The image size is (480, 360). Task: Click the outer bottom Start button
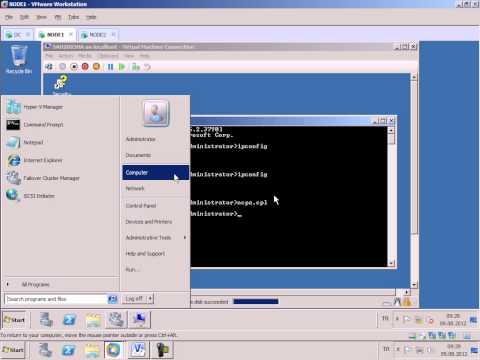pos(13,350)
